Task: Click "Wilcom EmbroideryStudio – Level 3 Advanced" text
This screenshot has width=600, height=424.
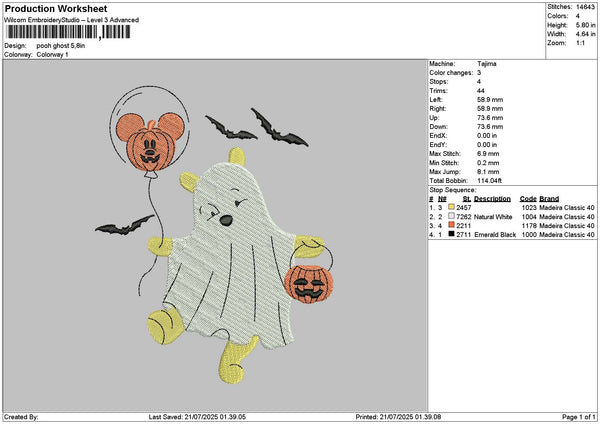Action: [x=72, y=20]
